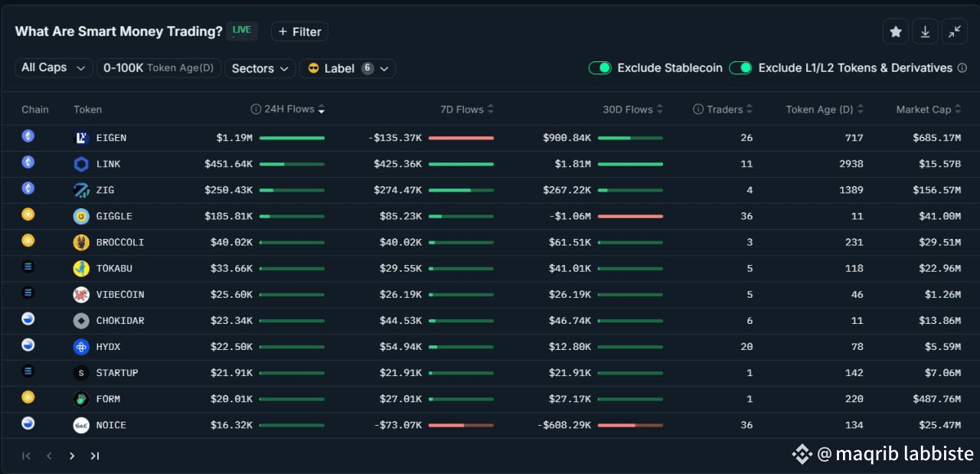The image size is (980, 474).
Task: Click the LINK token hexagon icon
Action: pyautogui.click(x=81, y=164)
